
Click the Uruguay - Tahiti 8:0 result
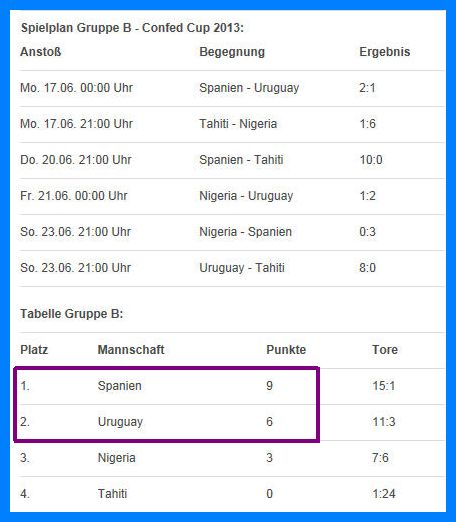[x=367, y=268]
